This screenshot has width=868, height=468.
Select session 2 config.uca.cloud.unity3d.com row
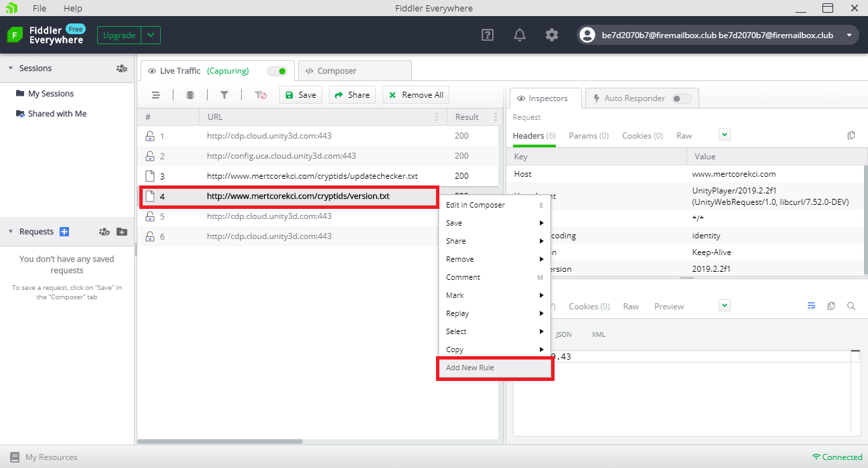318,156
